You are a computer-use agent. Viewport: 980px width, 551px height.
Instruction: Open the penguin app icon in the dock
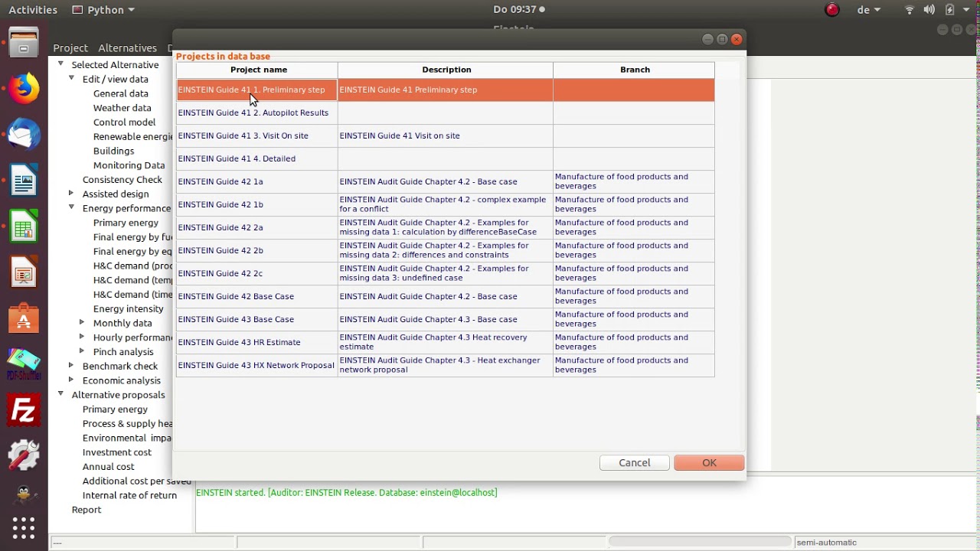24,494
